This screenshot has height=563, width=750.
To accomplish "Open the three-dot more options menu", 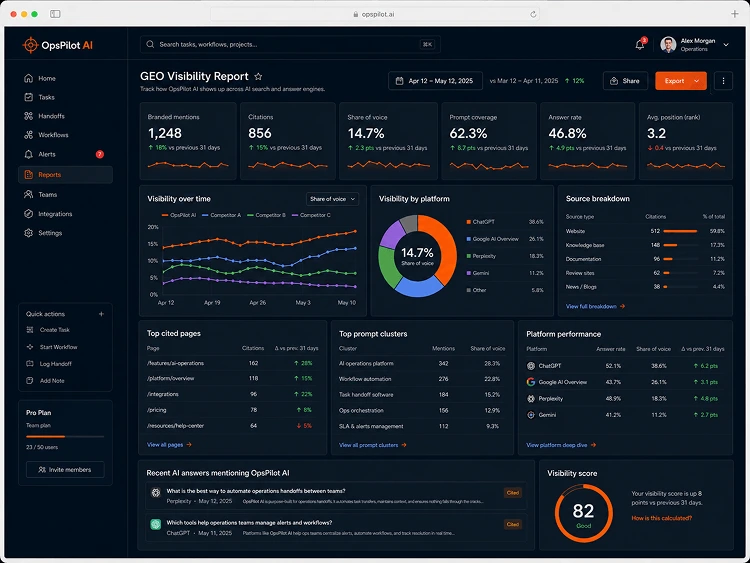I will pos(723,81).
